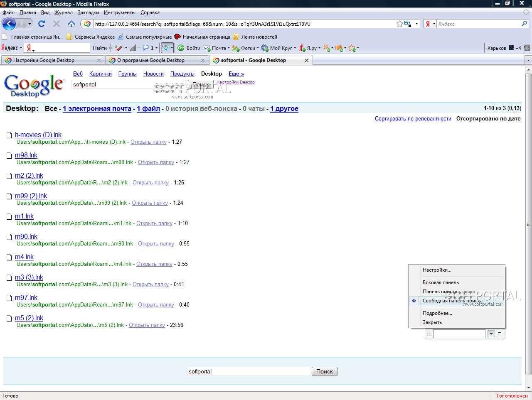The height and width of the screenshot is (400, 532).
Task: Open the Лента новостей bookmark
Action: [x=255, y=37]
